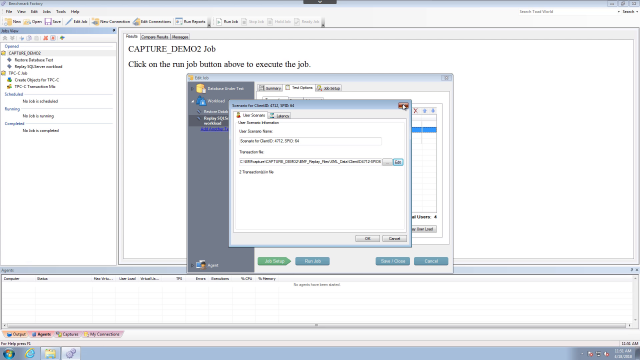Open the Help menu
Screen dimensions: 640x360
75,12
